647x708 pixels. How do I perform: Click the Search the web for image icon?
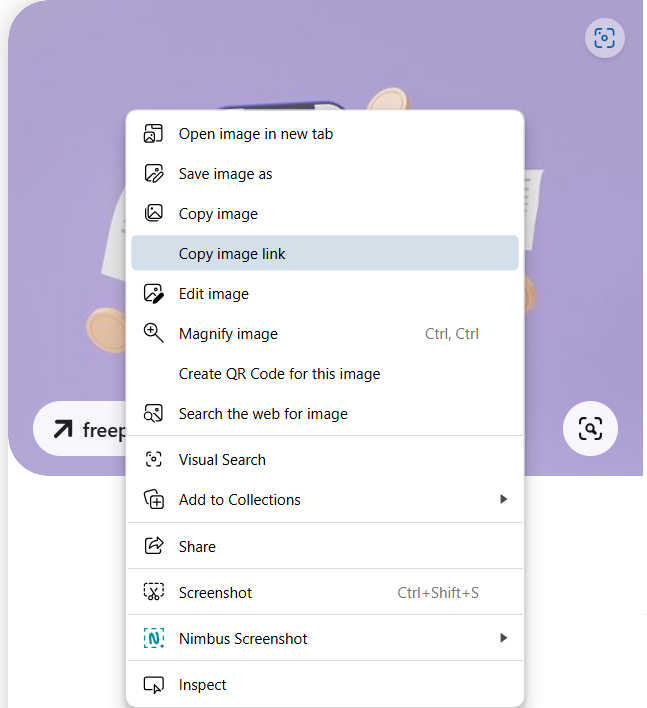[x=153, y=414]
